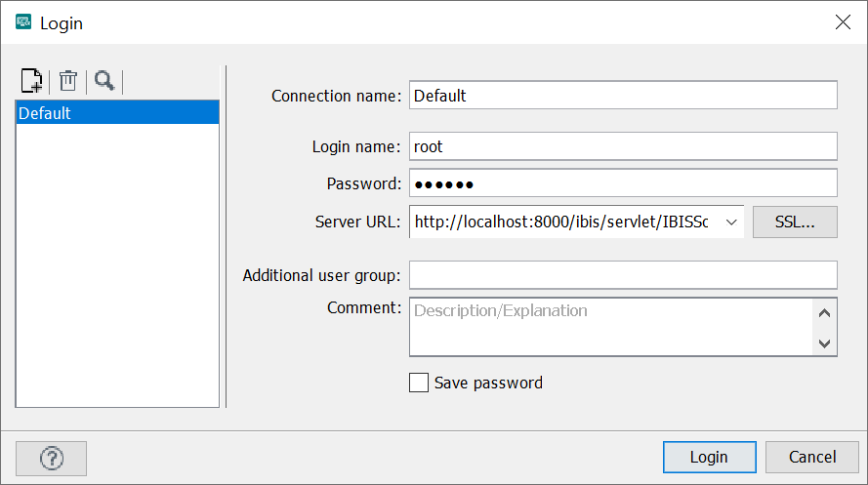
Task: Click the Cancel button
Action: [x=811, y=457]
